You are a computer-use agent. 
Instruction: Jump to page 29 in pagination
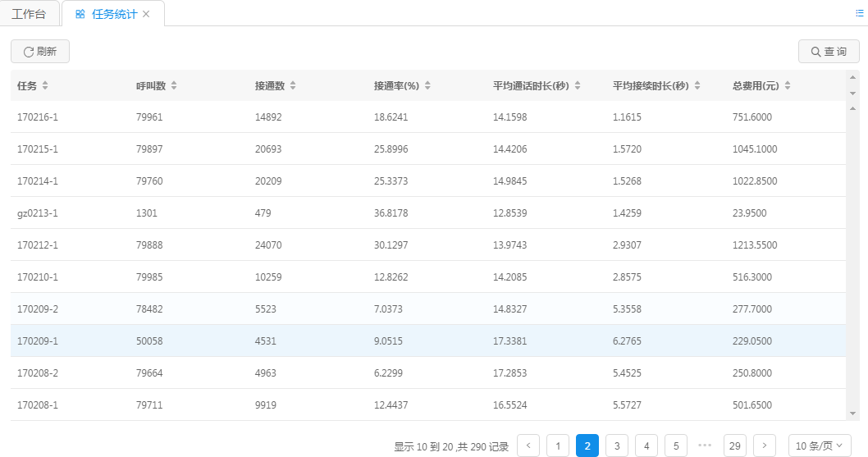735,446
